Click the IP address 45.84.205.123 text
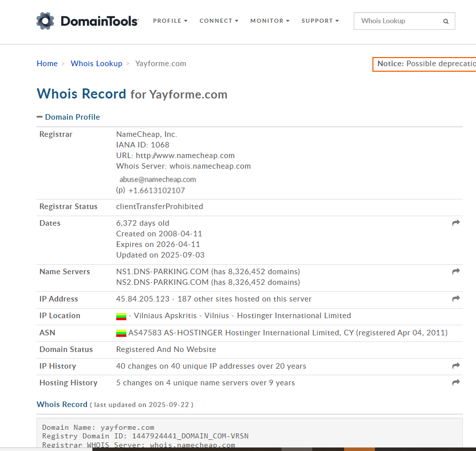The image size is (476, 451). 142,299
